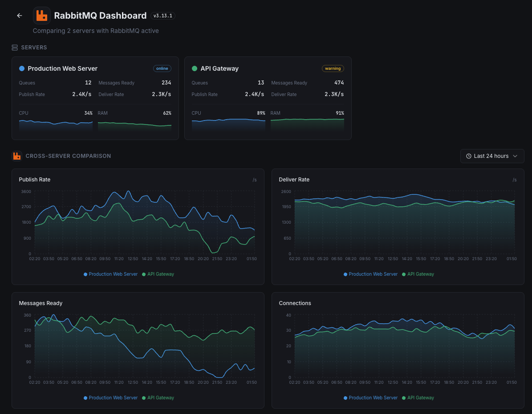
Task: Toggle API Gateway in the Deliver Rate legend
Action: pos(418,274)
